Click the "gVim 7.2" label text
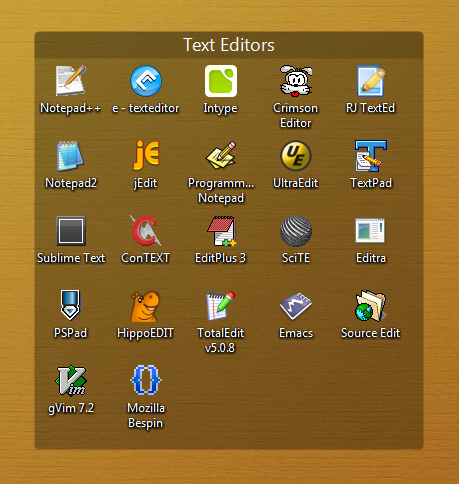Screen dimensions: 459x484 [x=71, y=408]
